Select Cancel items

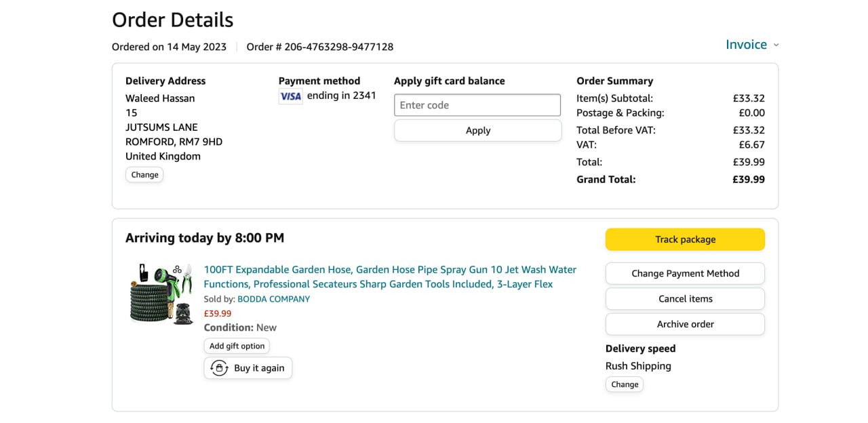685,299
